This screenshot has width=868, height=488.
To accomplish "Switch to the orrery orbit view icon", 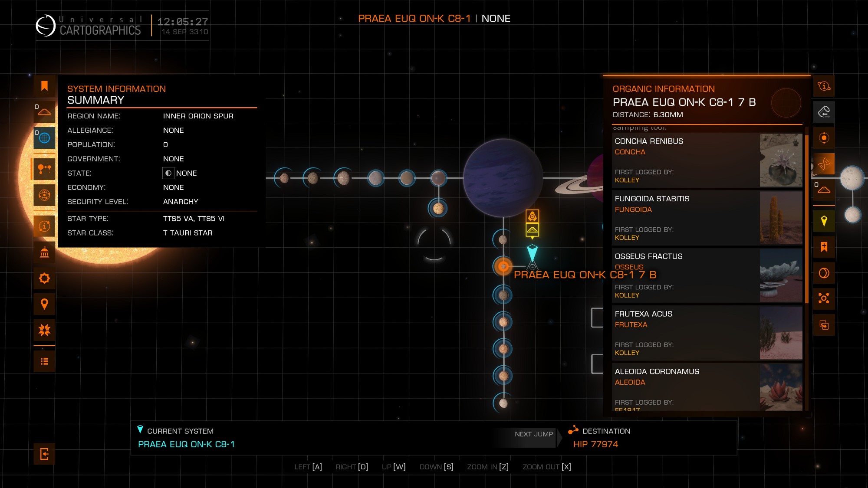I will [x=44, y=195].
